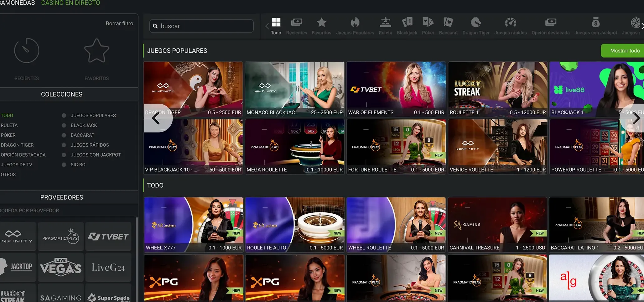Open the Mega Roulette game thumbnail
This screenshot has width=644, height=302.
pos(294,147)
